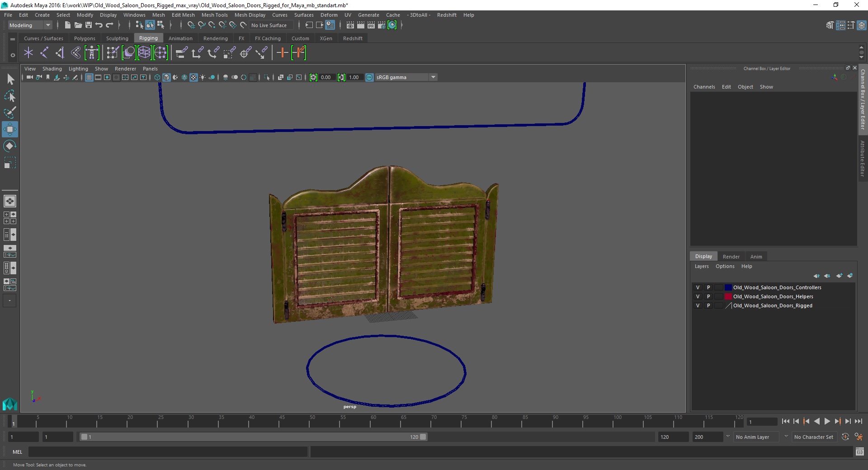
Task: Select the Arrow selection tool
Action: pyautogui.click(x=10, y=80)
